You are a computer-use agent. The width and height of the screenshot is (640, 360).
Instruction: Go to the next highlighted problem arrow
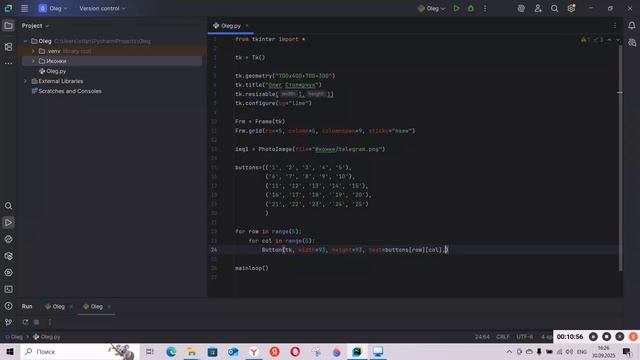[x=618, y=40]
